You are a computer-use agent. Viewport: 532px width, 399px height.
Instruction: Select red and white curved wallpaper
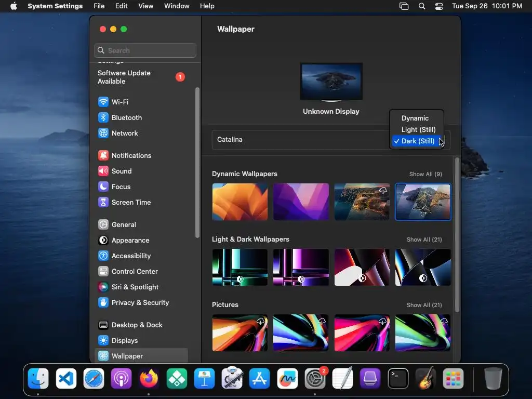362,268
